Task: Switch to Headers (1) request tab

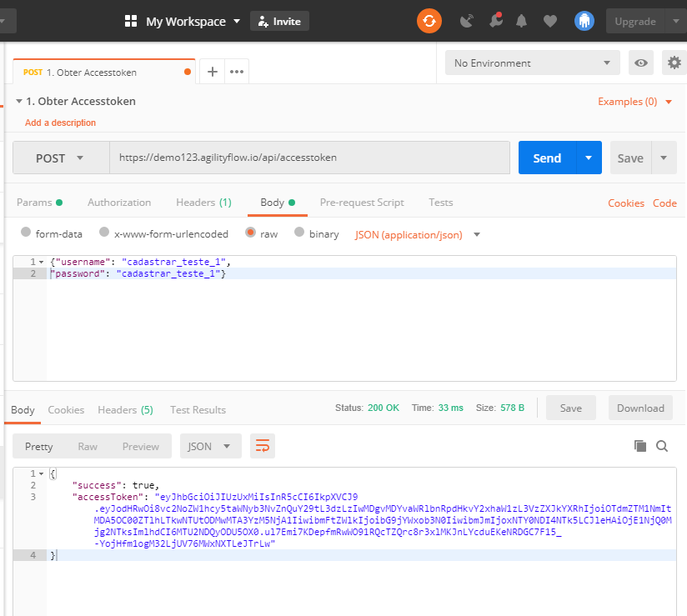Action: click(x=203, y=203)
